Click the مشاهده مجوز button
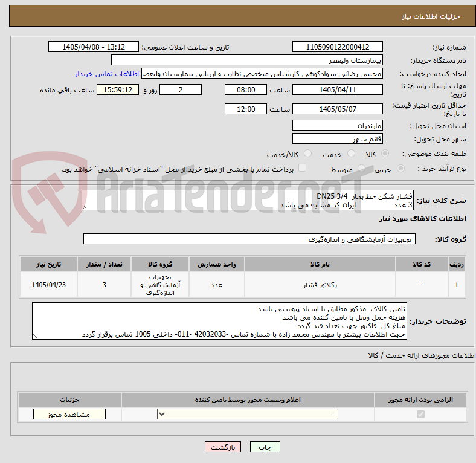 69,415
